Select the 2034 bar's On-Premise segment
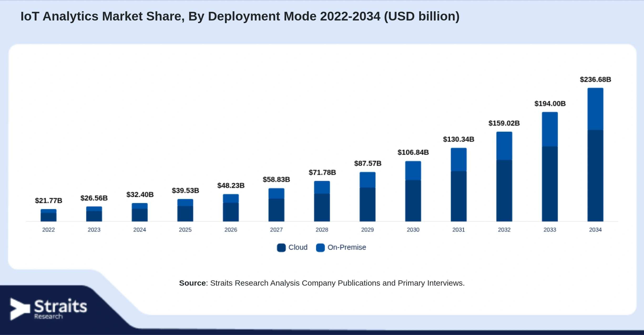644x335 pixels. [x=595, y=109]
